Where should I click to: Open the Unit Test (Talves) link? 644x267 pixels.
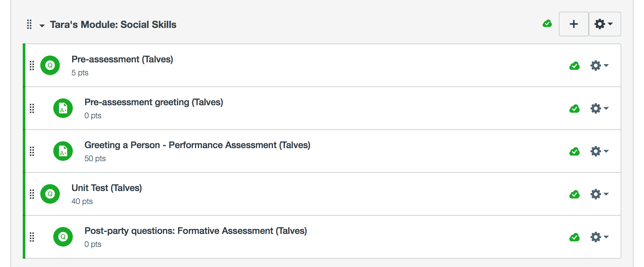pyautogui.click(x=107, y=188)
